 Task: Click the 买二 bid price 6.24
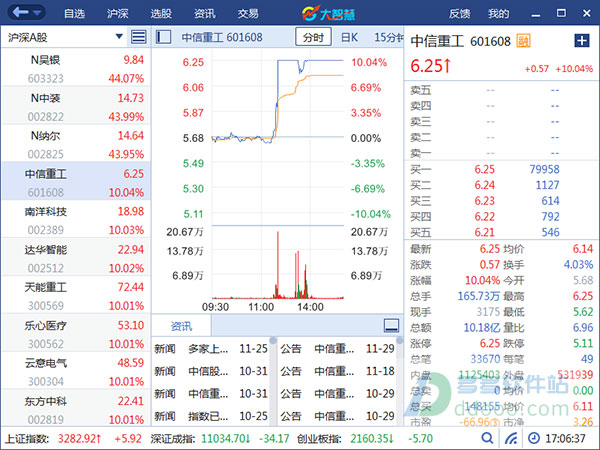(484, 185)
